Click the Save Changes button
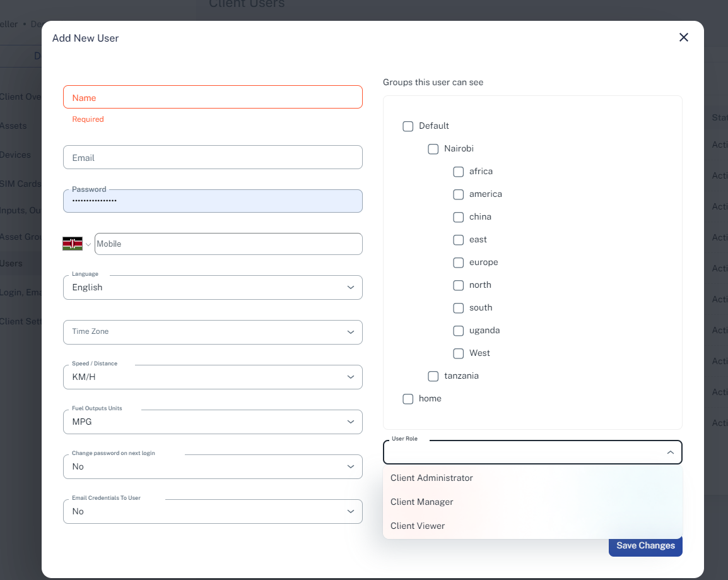The height and width of the screenshot is (580, 728). 645,545
